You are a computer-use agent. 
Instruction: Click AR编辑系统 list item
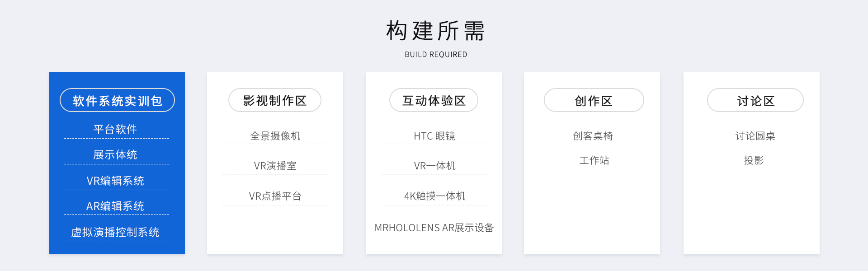click(x=115, y=206)
